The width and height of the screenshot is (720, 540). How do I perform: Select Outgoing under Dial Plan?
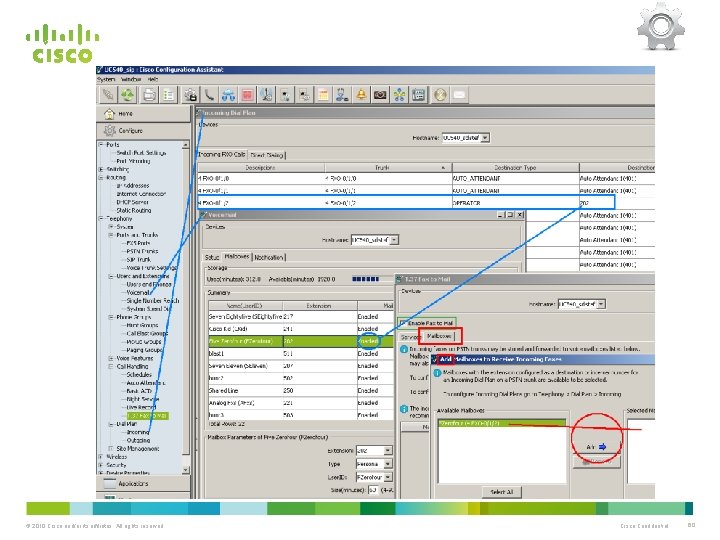(x=138, y=440)
